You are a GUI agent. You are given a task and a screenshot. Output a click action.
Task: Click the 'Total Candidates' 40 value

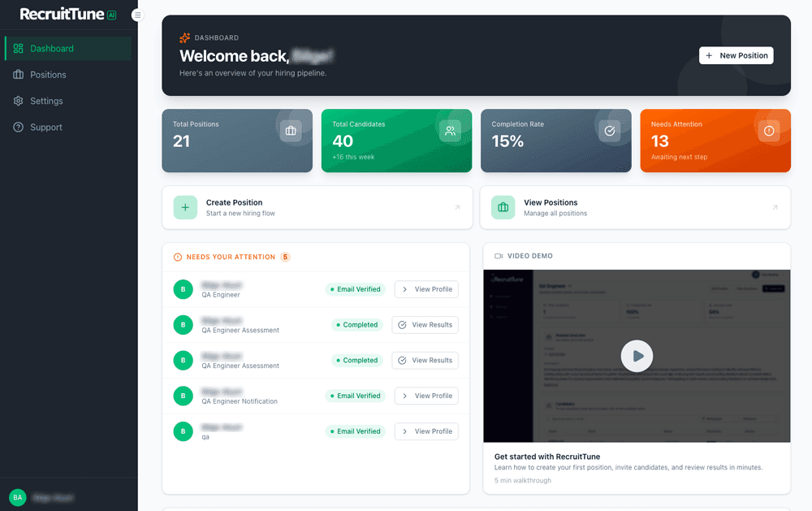[343, 141]
